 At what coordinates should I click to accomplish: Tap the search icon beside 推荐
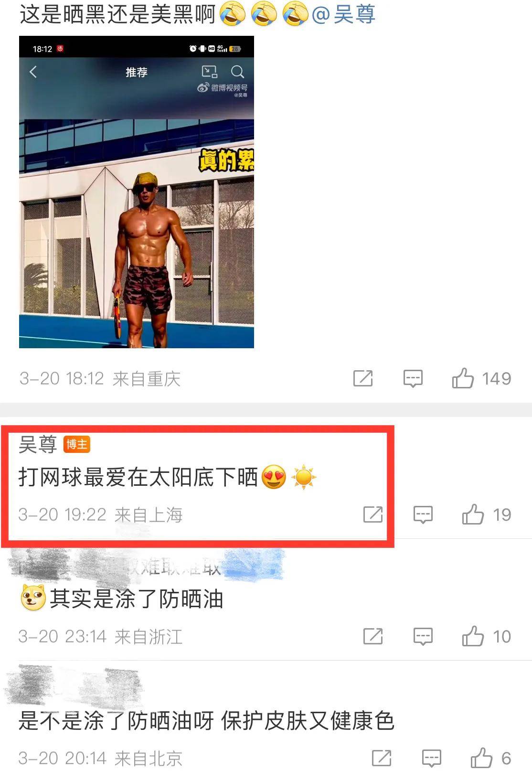237,72
